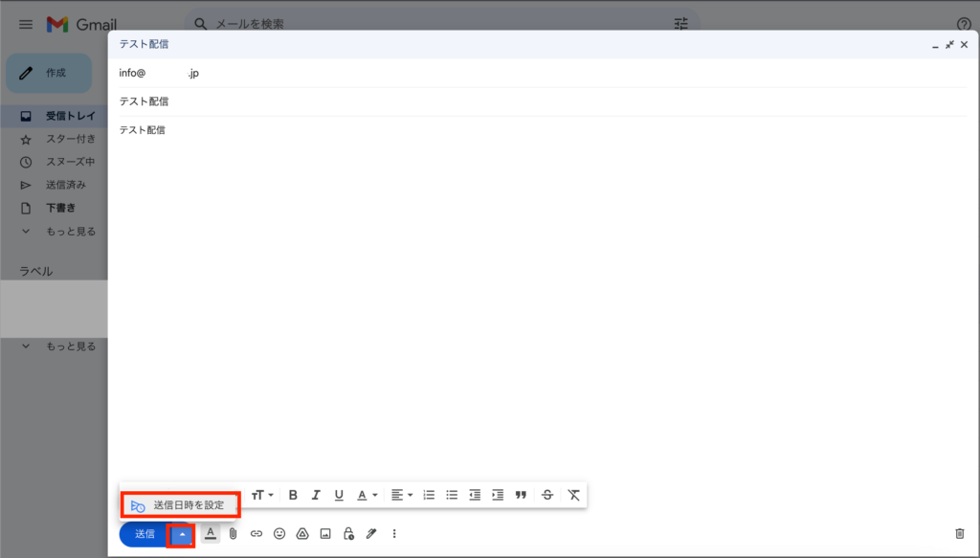
Task: Insert a numbered list
Action: [x=429, y=495]
